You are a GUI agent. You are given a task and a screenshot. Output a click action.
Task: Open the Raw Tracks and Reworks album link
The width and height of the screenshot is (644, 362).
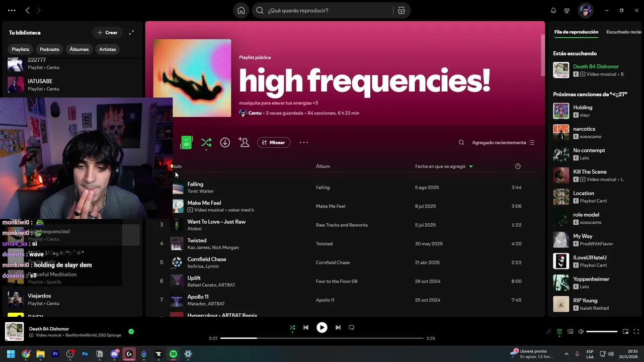342,225
